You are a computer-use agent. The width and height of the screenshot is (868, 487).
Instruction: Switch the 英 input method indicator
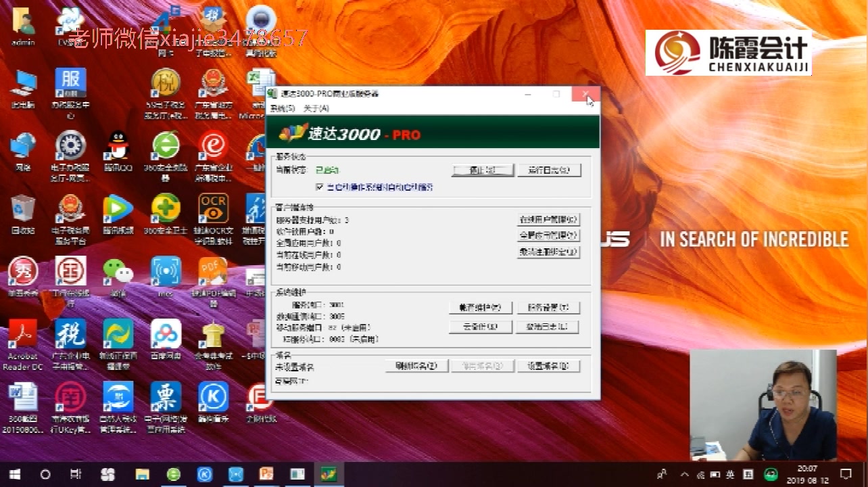(x=730, y=475)
